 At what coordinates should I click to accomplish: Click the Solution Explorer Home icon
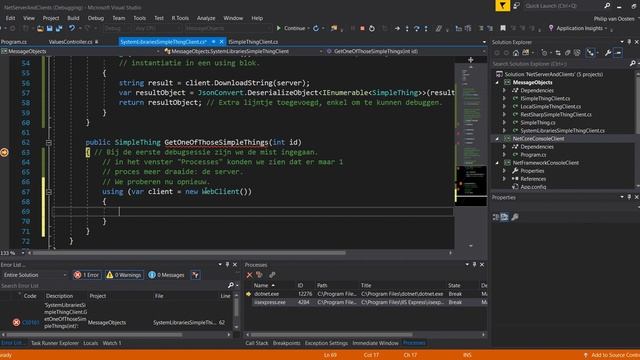[516, 53]
